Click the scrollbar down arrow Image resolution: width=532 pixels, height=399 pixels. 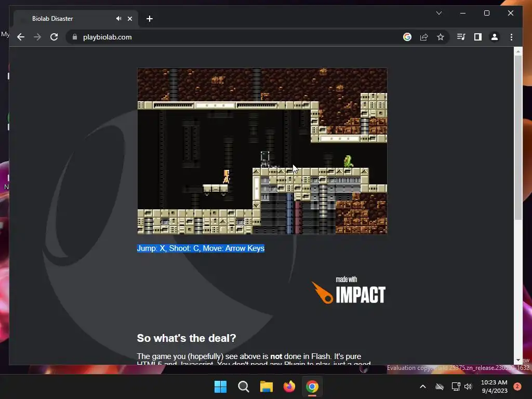pyautogui.click(x=518, y=360)
